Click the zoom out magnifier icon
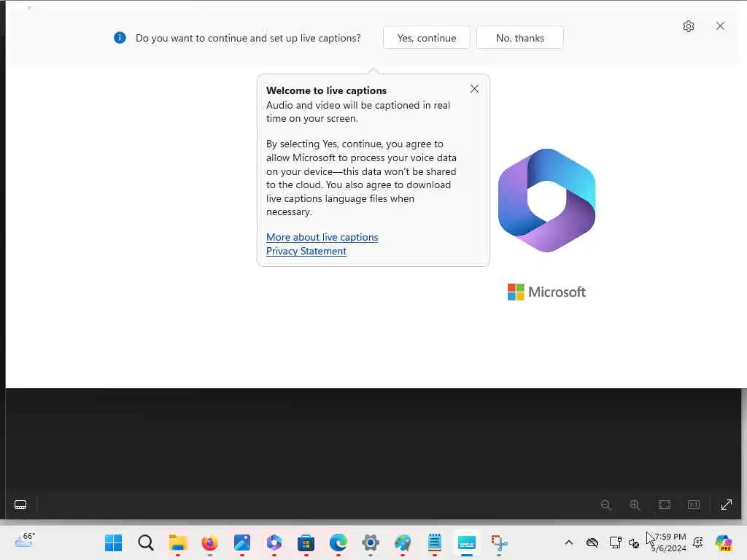 point(606,505)
